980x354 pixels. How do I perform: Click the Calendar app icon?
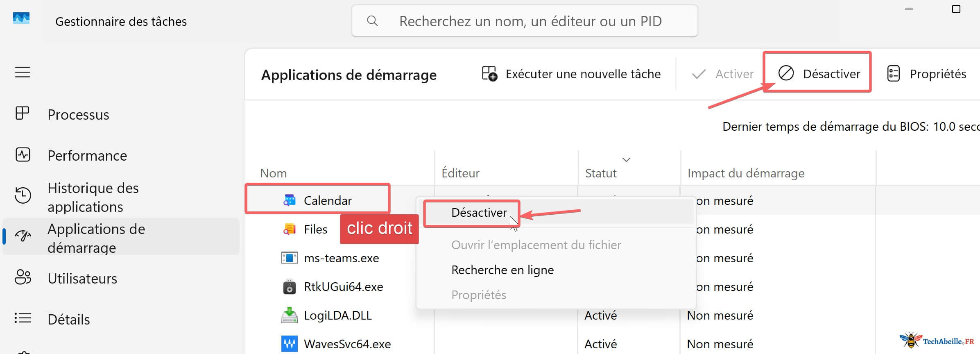[290, 200]
